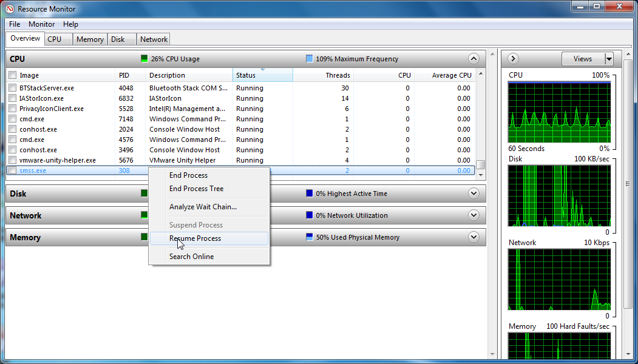Sort by the Status column header

[262, 75]
